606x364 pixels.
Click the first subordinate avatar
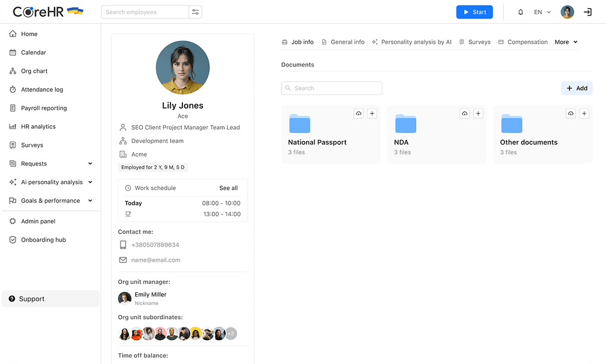pyautogui.click(x=124, y=334)
